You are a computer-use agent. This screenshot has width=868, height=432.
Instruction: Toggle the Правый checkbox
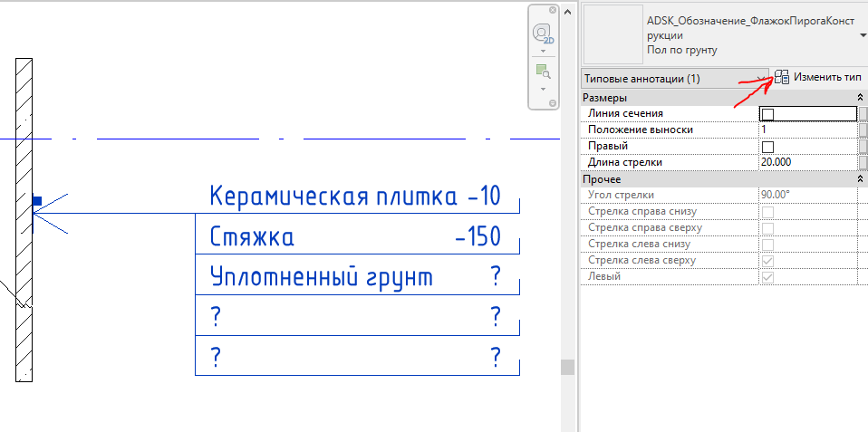[768, 147]
